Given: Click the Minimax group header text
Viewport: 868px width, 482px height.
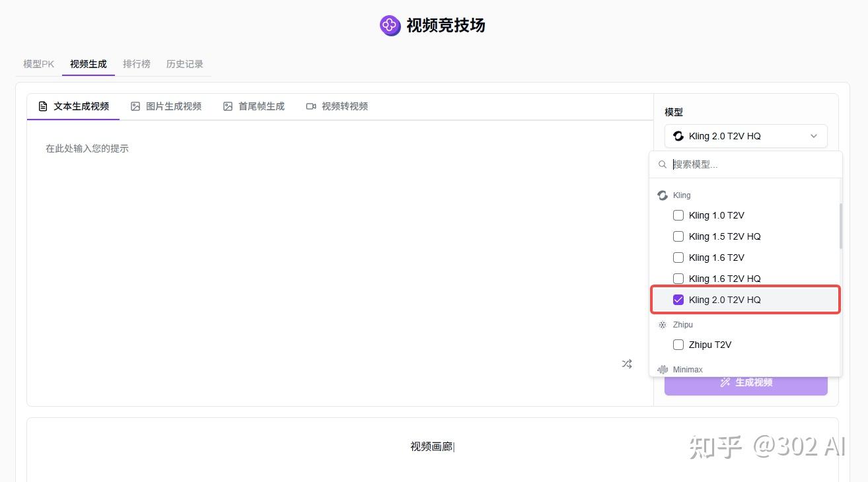Looking at the screenshot, I should point(688,370).
